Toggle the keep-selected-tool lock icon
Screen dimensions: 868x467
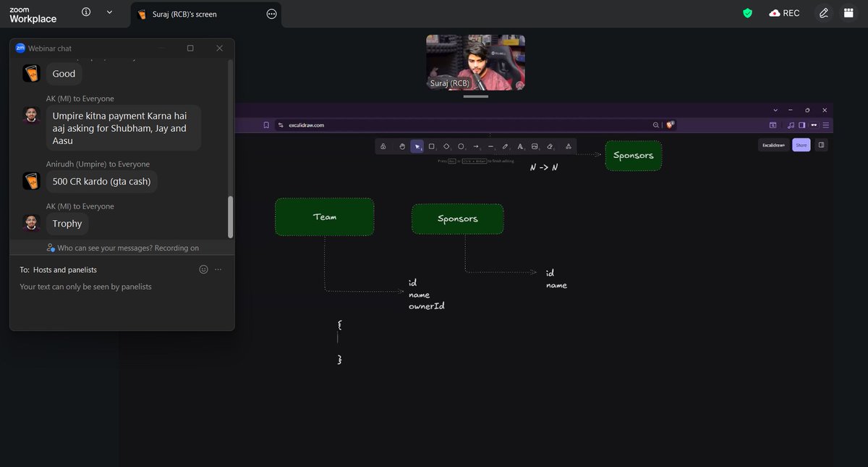383,146
